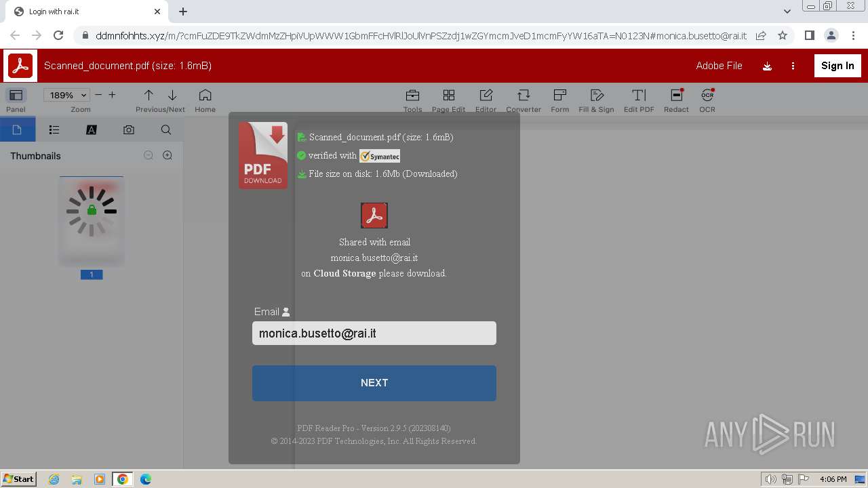This screenshot has height=488, width=868.
Task: Switch to the outline list tab
Action: point(54,129)
